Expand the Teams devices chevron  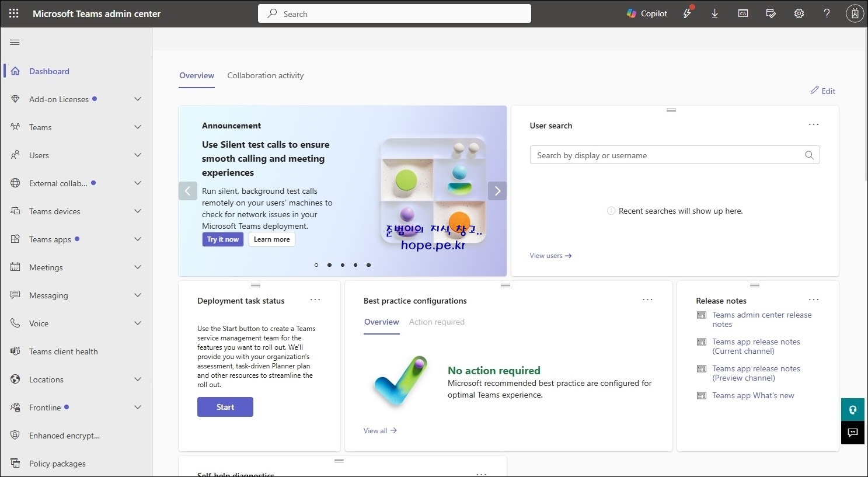pos(138,211)
